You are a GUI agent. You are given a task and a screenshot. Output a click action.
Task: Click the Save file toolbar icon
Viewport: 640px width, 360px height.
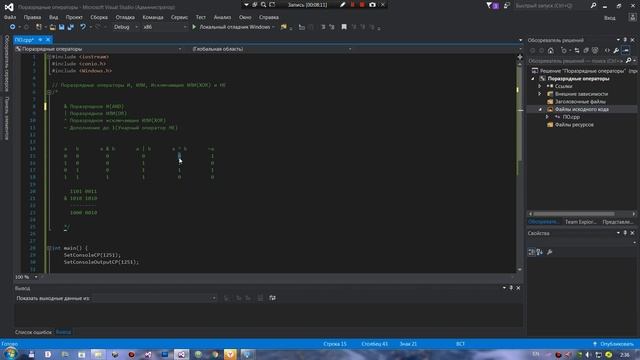(61, 27)
